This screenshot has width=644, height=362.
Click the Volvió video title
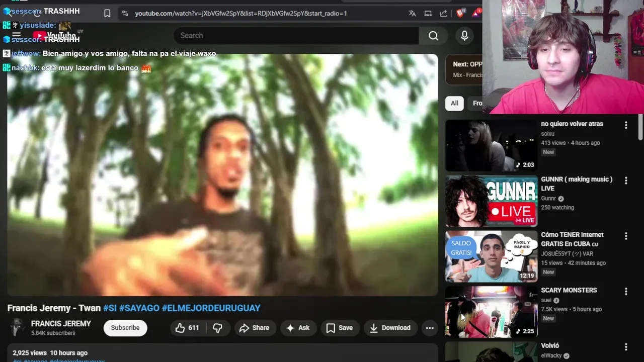[x=550, y=345]
